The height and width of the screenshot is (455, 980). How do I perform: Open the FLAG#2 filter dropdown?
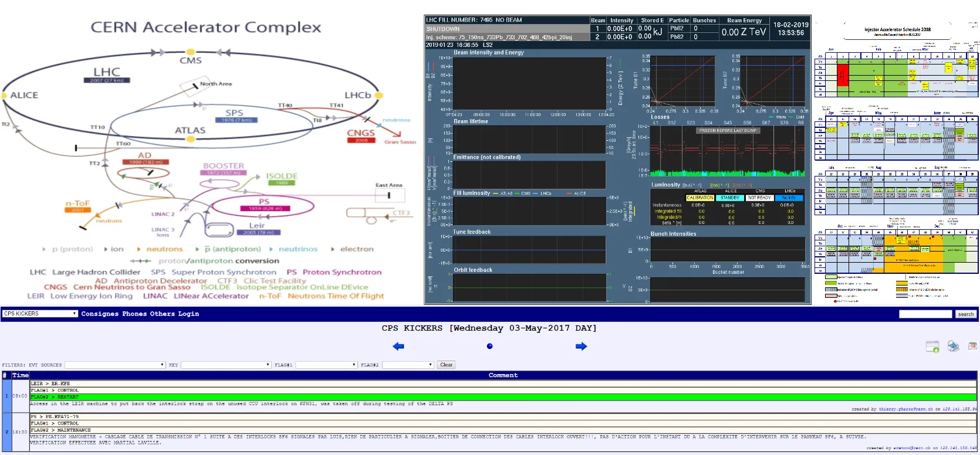pyautogui.click(x=408, y=365)
